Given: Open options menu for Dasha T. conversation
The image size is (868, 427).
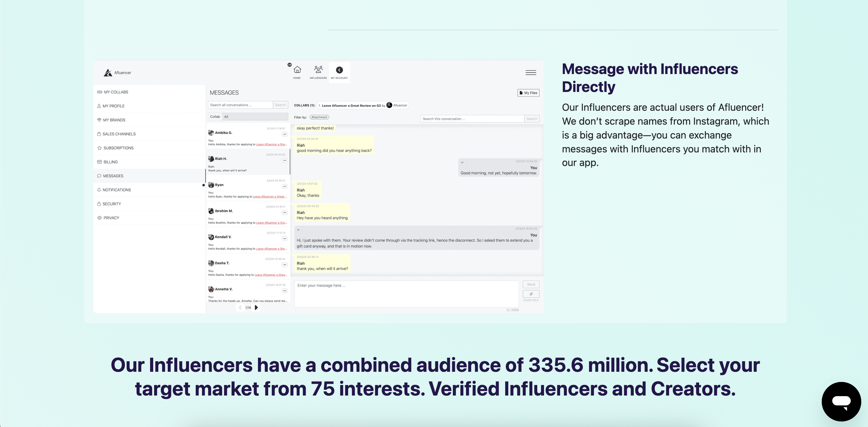Looking at the screenshot, I should click(x=285, y=265).
